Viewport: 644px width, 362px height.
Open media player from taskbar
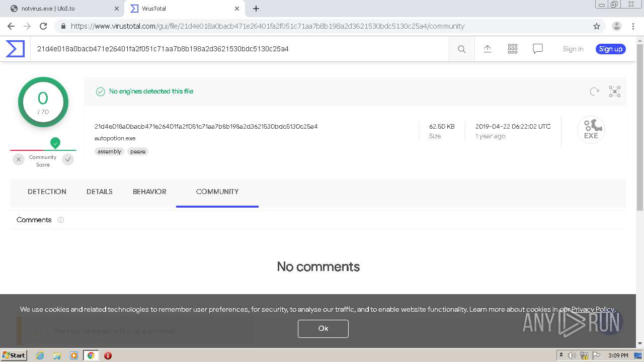pyautogui.click(x=74, y=355)
